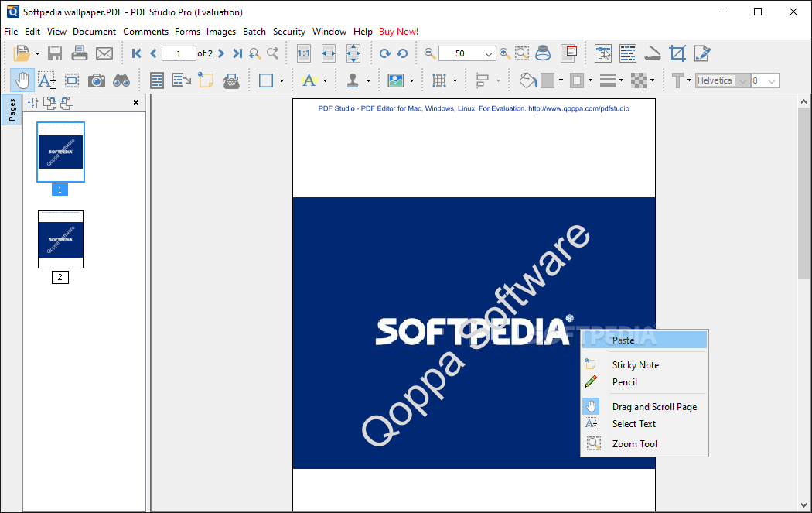Activate the marquee zoom tool in toolbar
Image resolution: width=812 pixels, height=513 pixels.
(x=522, y=53)
